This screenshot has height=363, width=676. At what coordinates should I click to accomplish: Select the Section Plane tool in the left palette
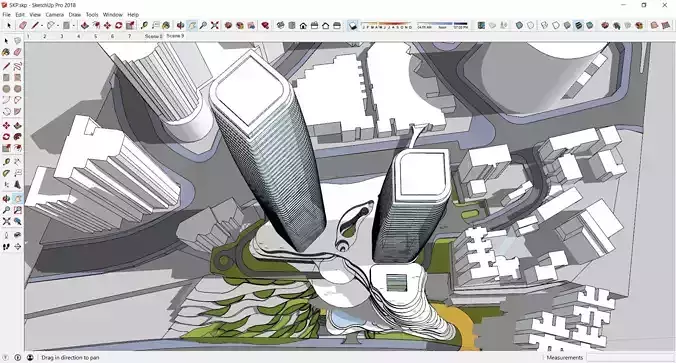pos(17,247)
